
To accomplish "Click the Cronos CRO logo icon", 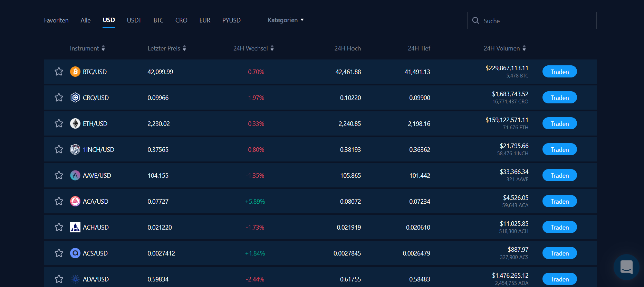I will coord(75,98).
